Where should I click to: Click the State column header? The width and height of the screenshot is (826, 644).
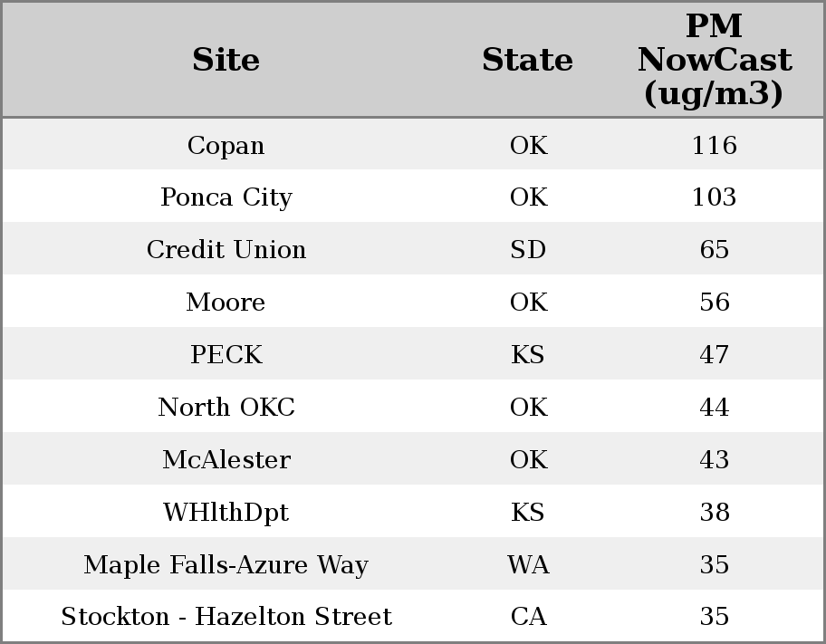[x=527, y=61]
